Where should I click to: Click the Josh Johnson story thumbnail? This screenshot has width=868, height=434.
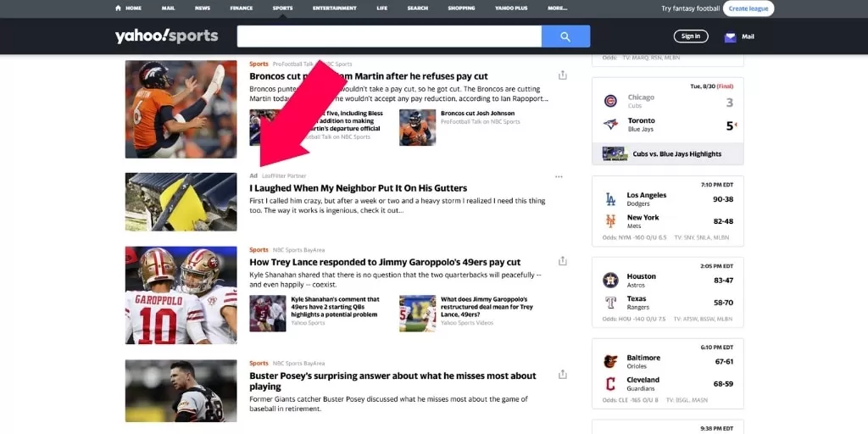[x=417, y=127]
